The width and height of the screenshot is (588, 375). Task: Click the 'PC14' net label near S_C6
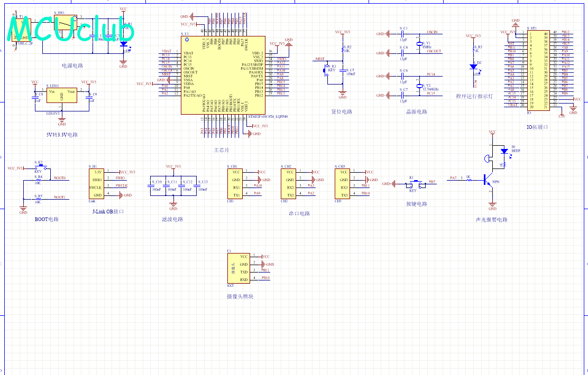(x=431, y=74)
